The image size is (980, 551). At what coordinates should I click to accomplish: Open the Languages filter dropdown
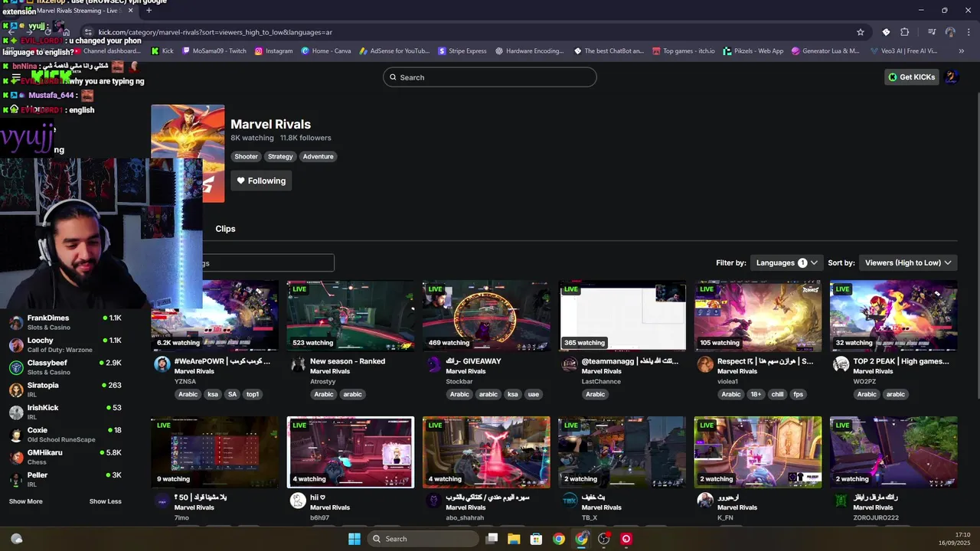pyautogui.click(x=786, y=262)
